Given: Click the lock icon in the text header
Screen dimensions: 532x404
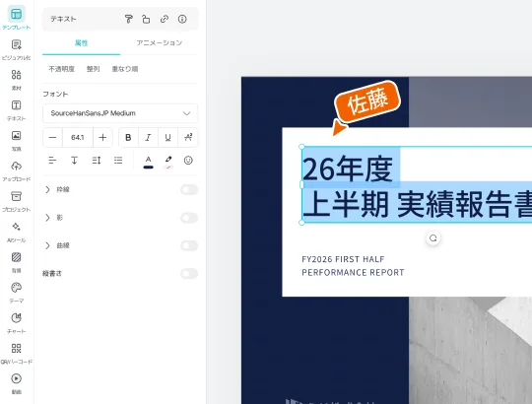Looking at the screenshot, I should pyautogui.click(x=146, y=19).
